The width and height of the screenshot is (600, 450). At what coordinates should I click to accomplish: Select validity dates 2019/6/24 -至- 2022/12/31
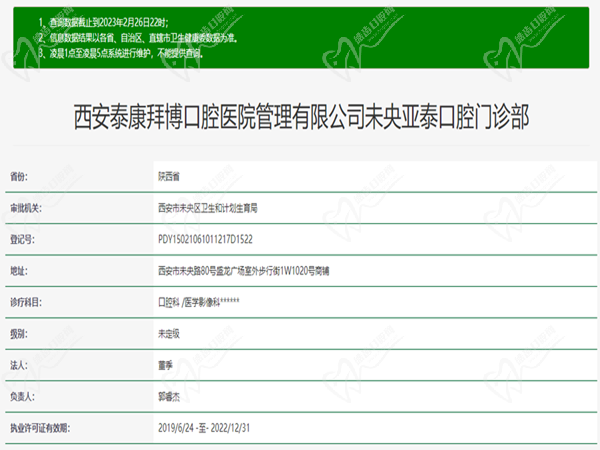tap(204, 428)
